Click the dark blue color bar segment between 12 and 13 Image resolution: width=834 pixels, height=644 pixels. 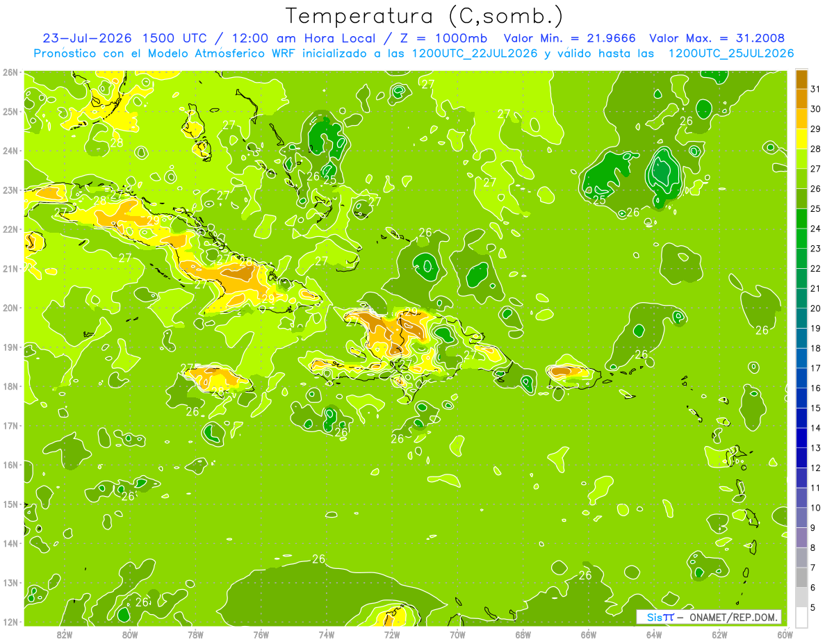pos(801,458)
